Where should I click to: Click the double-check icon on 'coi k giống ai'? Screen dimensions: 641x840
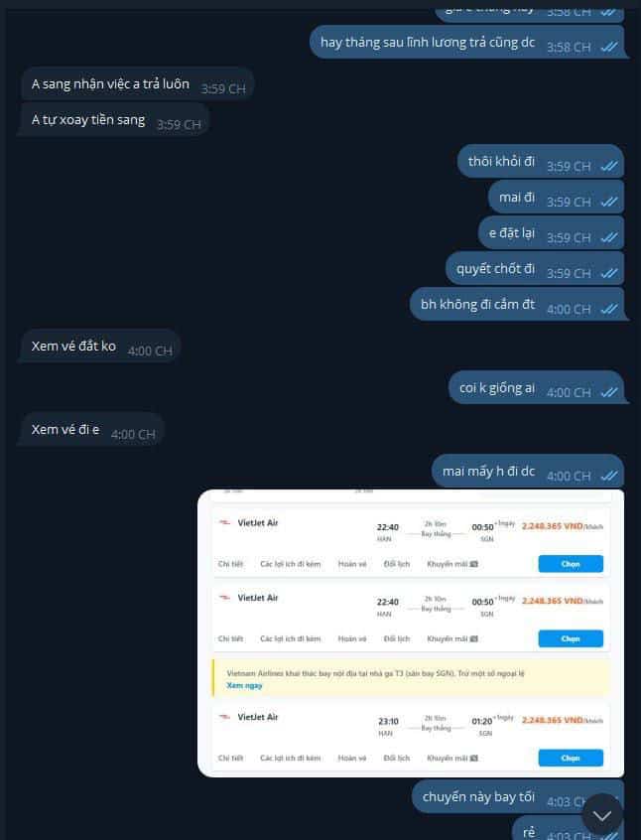(609, 392)
